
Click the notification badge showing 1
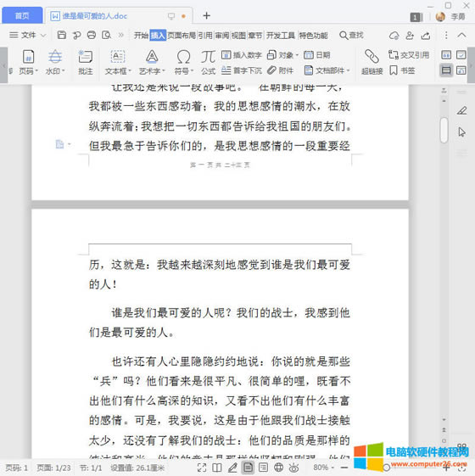point(416,17)
